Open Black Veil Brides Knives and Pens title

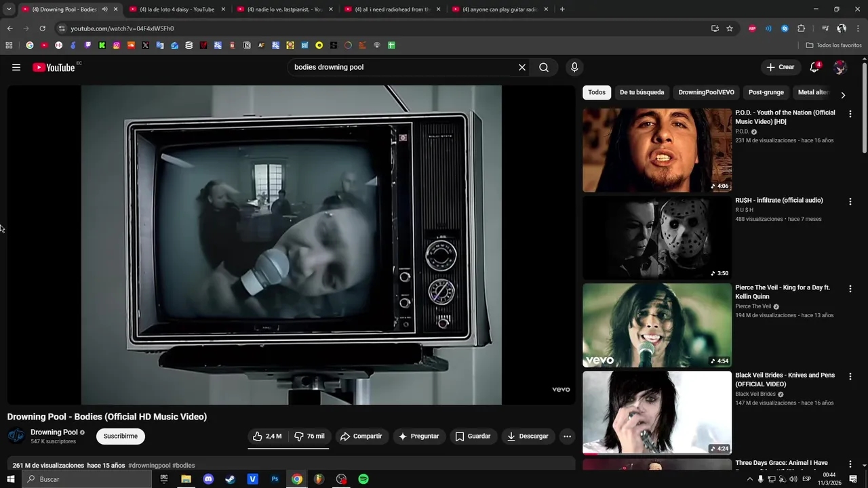pyautogui.click(x=785, y=380)
